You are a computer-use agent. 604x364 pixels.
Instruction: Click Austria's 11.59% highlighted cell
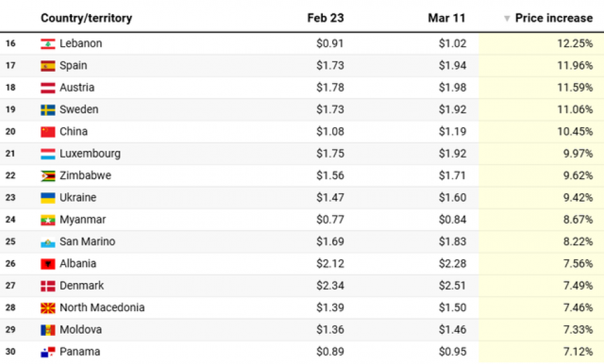point(541,87)
